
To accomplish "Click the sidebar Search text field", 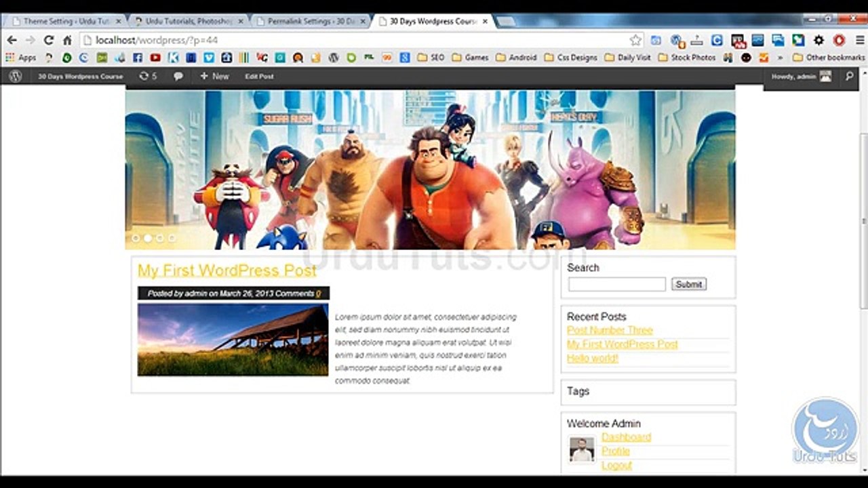I will click(617, 285).
